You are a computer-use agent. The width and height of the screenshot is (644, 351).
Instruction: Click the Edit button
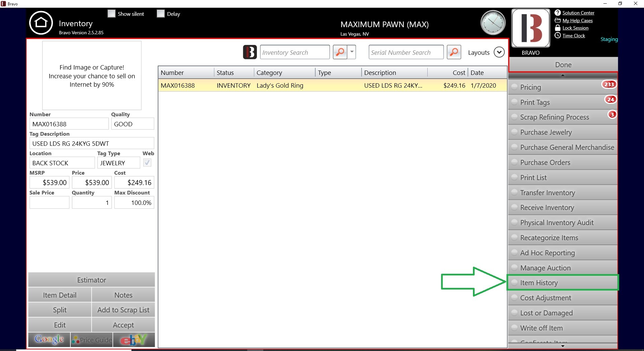click(60, 325)
